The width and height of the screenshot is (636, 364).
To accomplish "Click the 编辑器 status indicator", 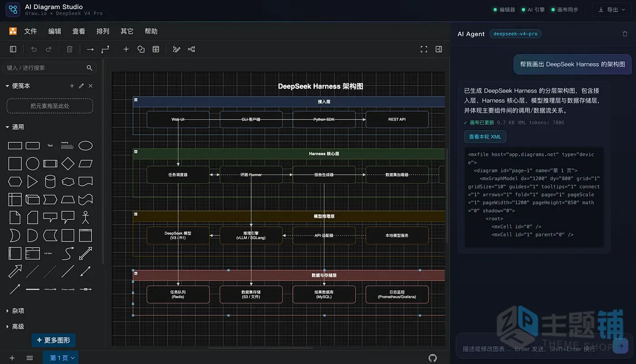I will pos(504,10).
